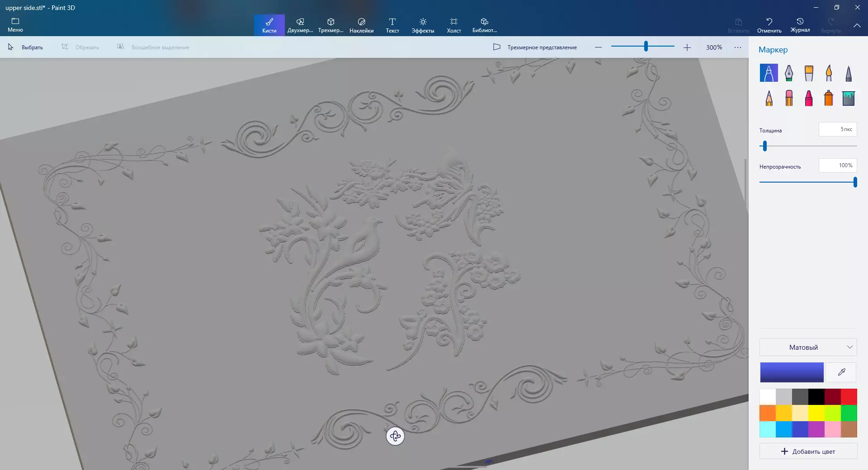Choose the gold yellow color swatch

point(784,413)
